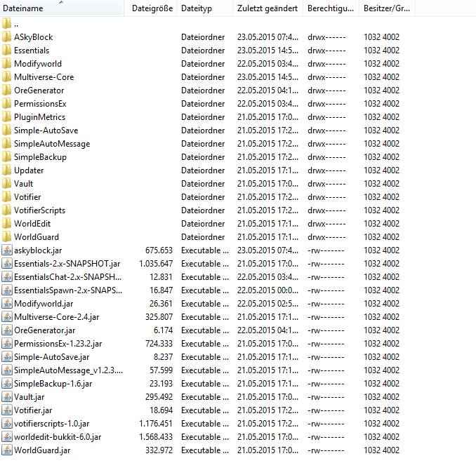476x463 pixels.
Task: Sort by the Besitzer/Gruppe column header
Action: point(388,8)
